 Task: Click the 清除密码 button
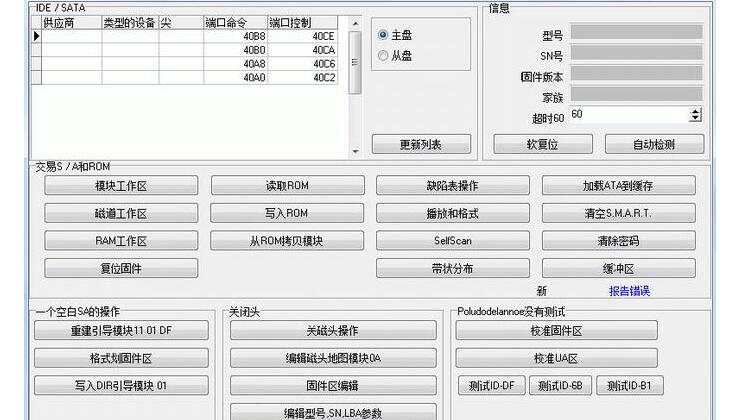(x=618, y=241)
